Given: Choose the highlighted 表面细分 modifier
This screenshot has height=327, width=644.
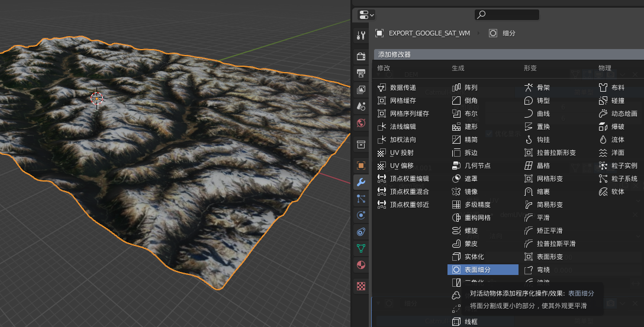Looking at the screenshot, I should pyautogui.click(x=483, y=270).
